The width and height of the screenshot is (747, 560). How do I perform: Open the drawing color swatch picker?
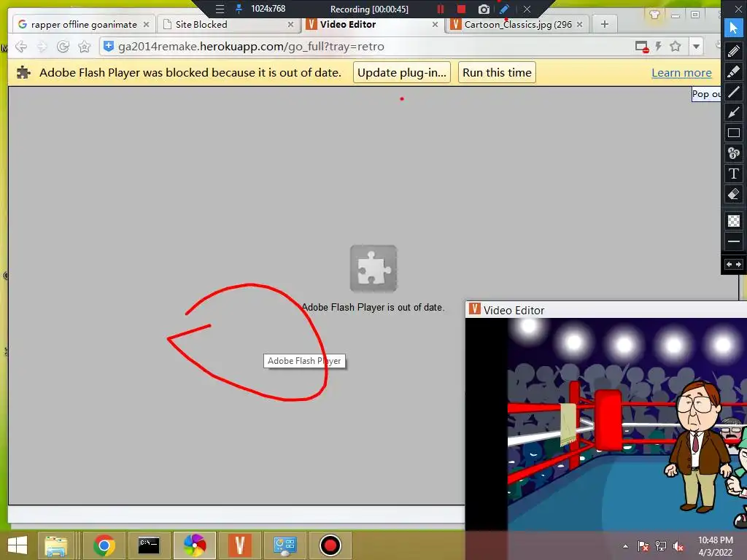734,220
